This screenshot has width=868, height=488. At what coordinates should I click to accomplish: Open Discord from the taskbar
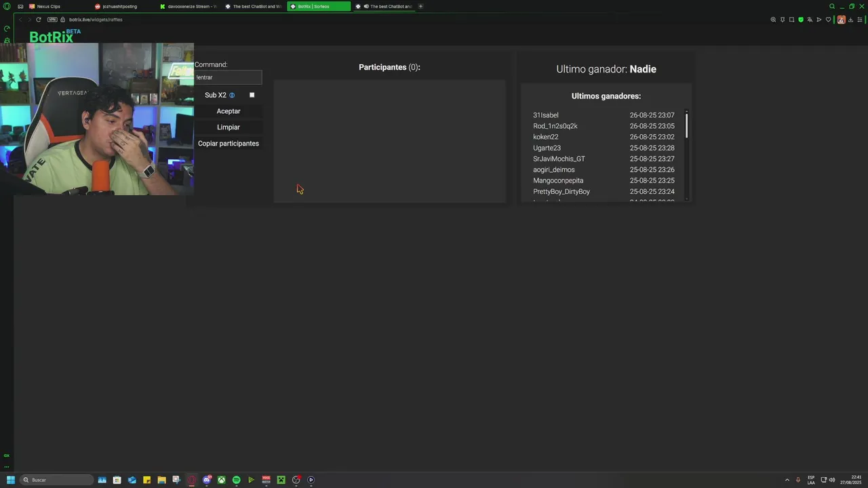[x=207, y=480]
